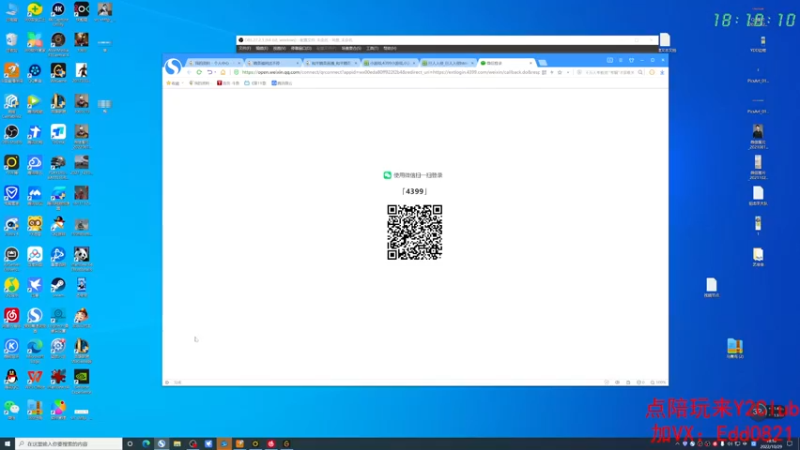This screenshot has width=800, height=450.
Task: Open the Tencent Video green play icon
Action: point(35,102)
